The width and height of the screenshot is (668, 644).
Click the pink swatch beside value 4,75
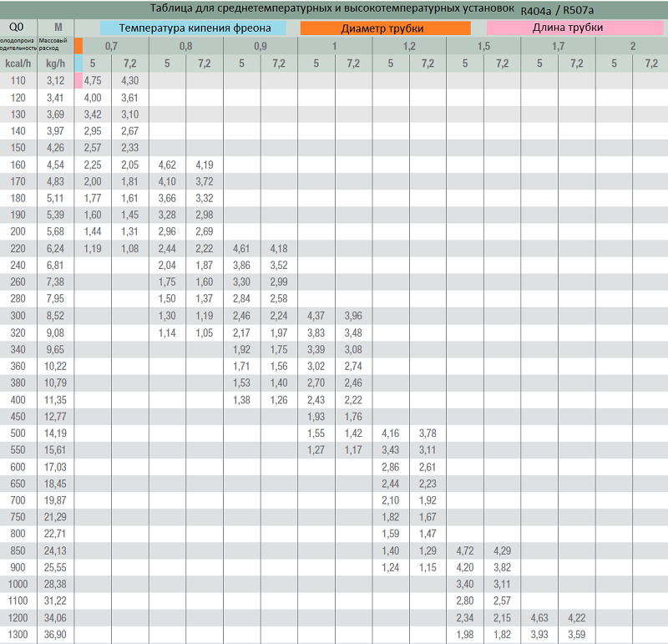[x=78, y=80]
